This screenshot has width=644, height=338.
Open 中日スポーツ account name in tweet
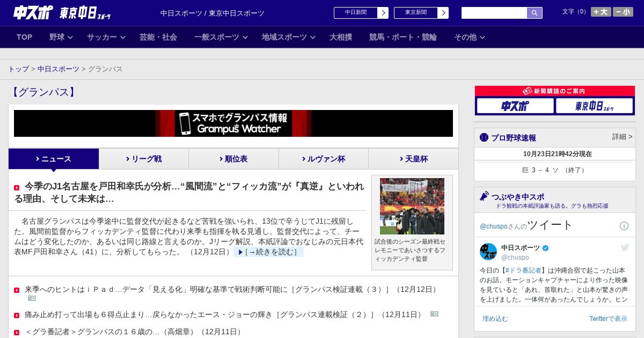pos(521,248)
